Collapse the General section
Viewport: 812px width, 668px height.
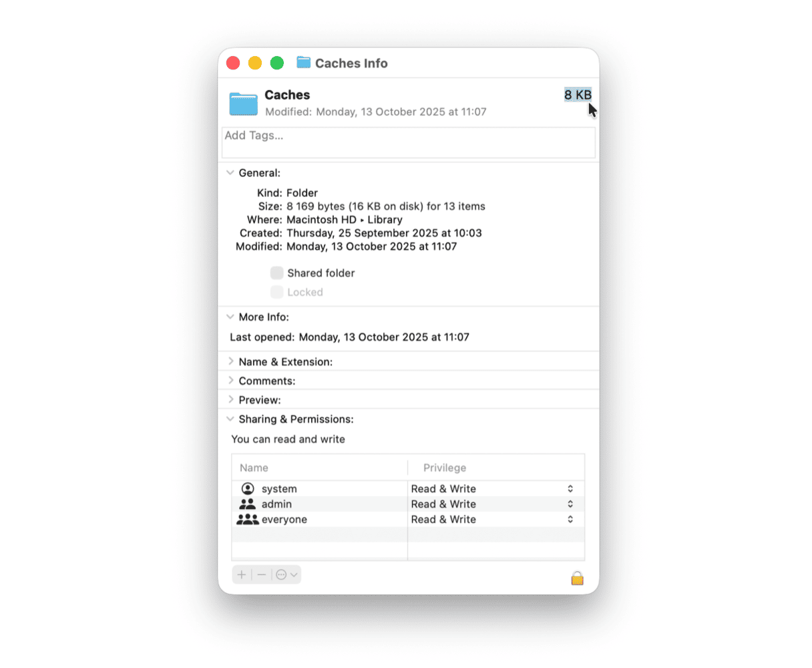tap(230, 173)
